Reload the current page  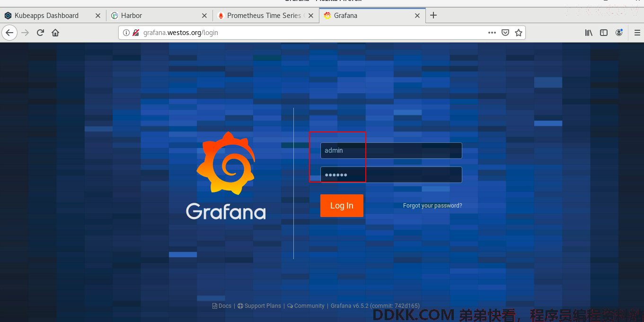(x=40, y=33)
